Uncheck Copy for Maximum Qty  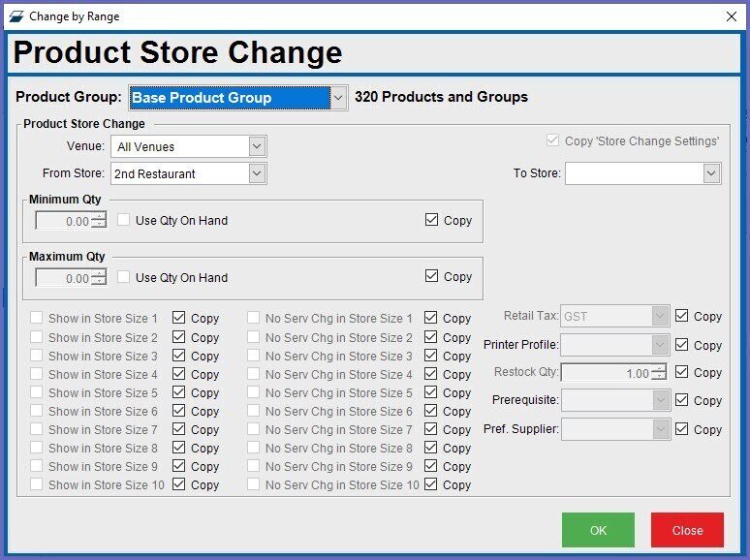(x=432, y=277)
